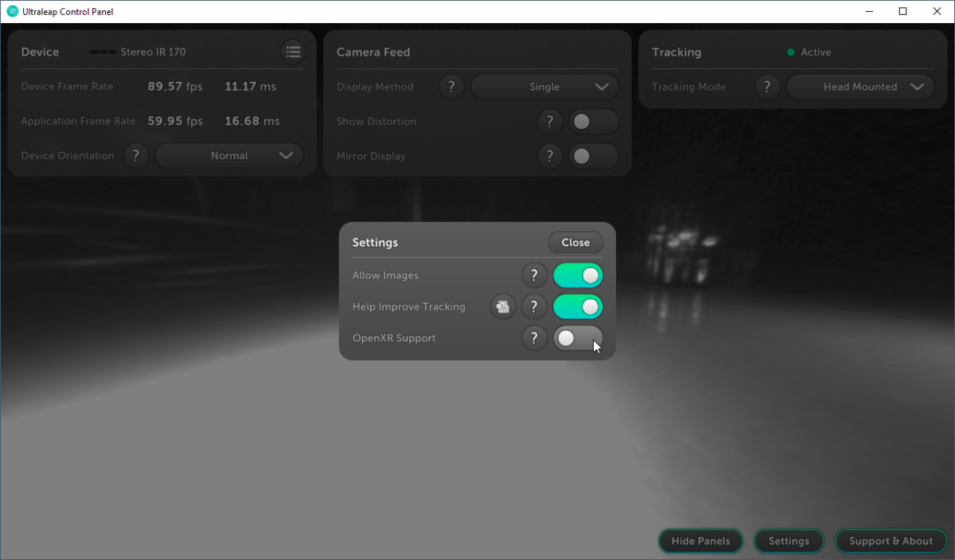Show help for Mirror Display
The image size is (955, 560).
(x=549, y=156)
